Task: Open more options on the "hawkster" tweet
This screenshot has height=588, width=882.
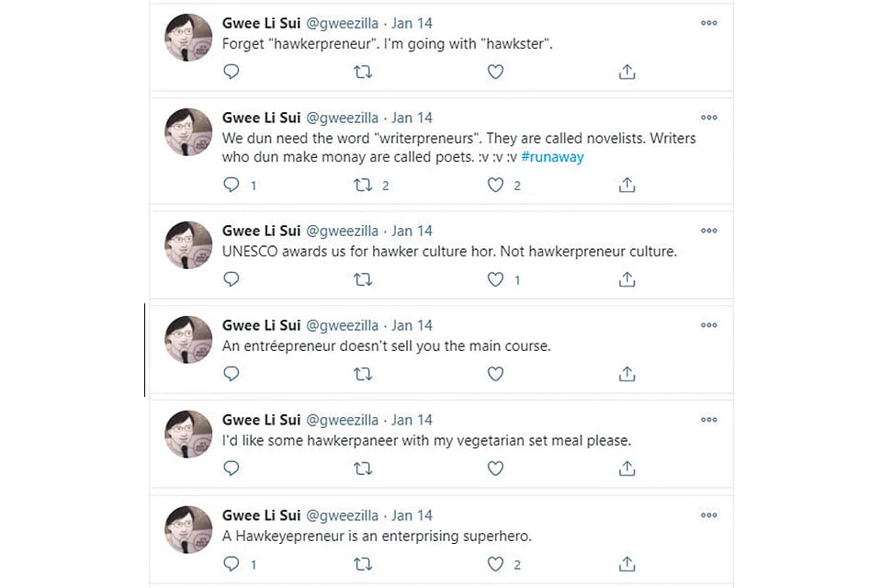Action: tap(708, 23)
